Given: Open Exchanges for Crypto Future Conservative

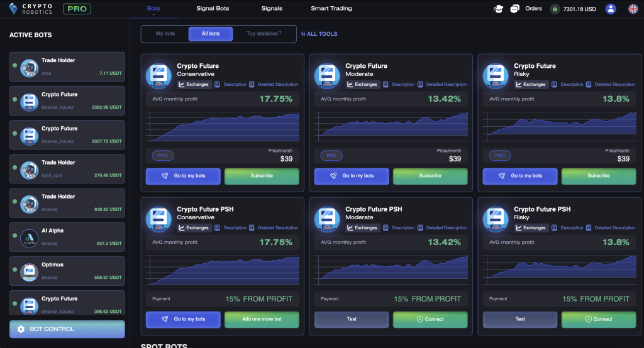Looking at the screenshot, I should [x=194, y=85].
